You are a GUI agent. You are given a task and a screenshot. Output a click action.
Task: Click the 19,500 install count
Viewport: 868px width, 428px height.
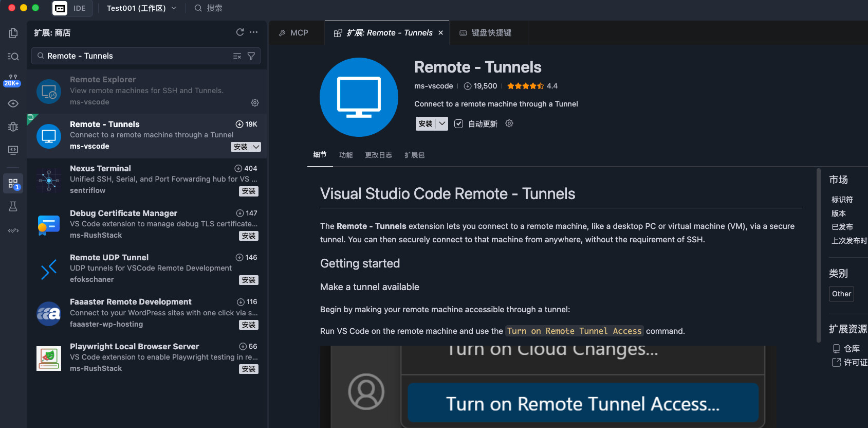(481, 86)
